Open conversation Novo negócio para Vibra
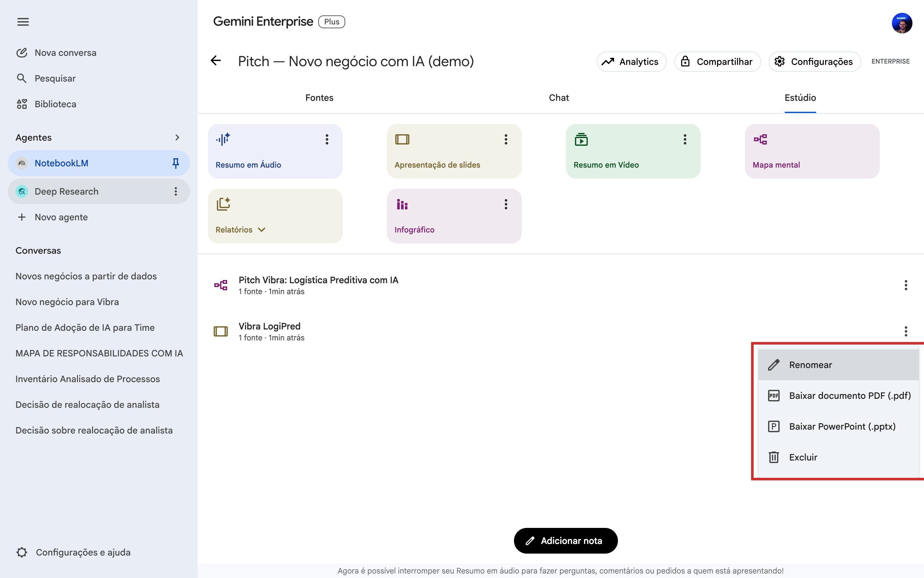Viewport: 924px width, 578px height. coord(67,302)
